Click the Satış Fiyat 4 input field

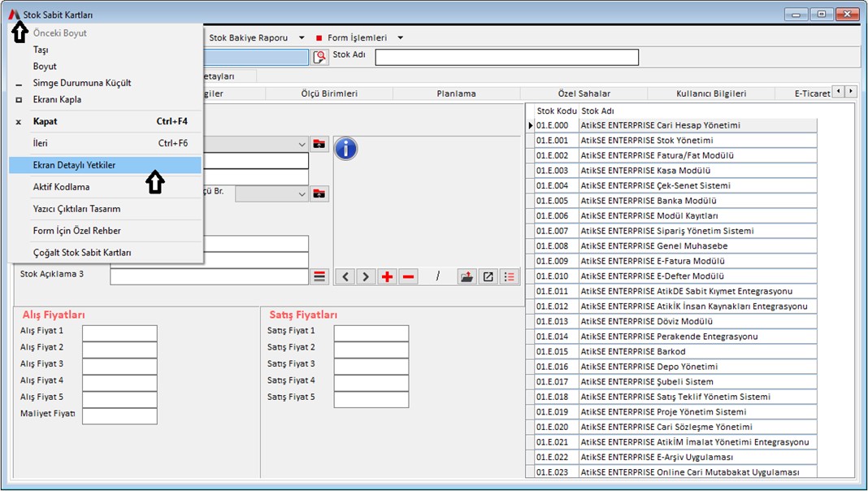tap(371, 383)
